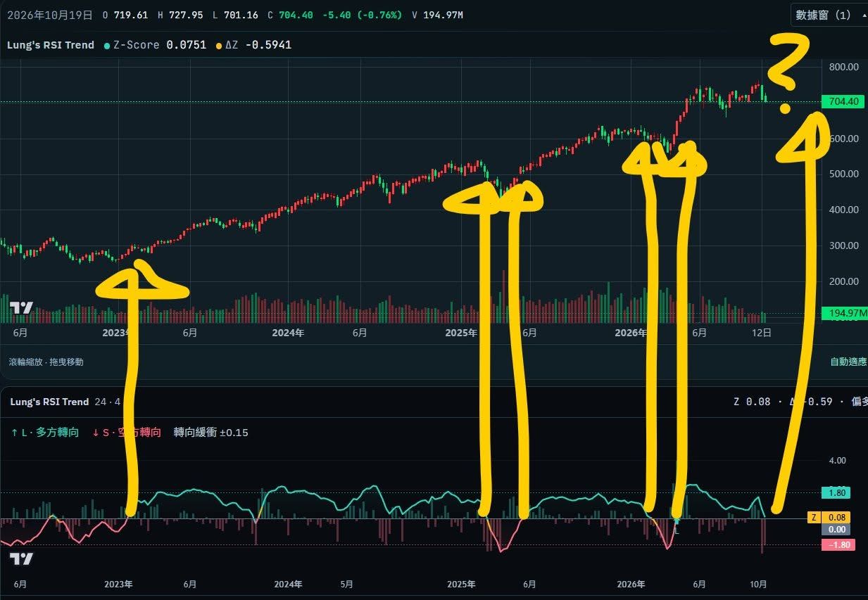The image size is (868, 600).
Task: Select the teal Z-Score color dot
Action: point(107,45)
